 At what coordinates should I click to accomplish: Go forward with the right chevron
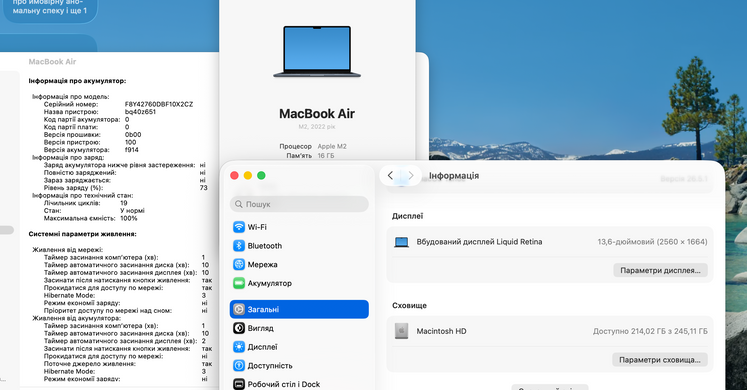click(x=411, y=176)
